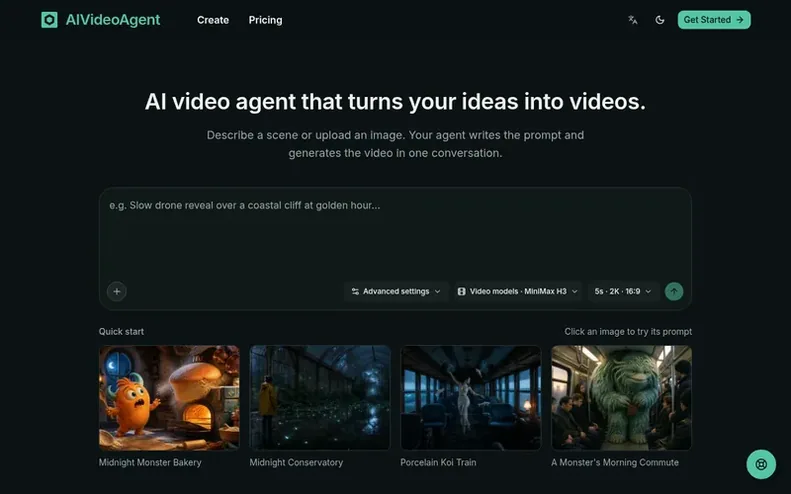This screenshot has width=791, height=494.
Task: Click "A Monster's Morning Commute" caption
Action: (615, 462)
